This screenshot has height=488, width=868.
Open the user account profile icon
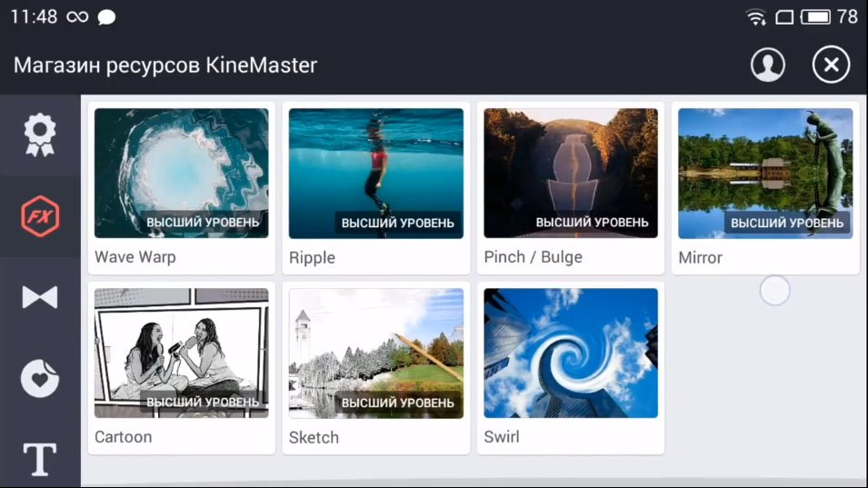click(768, 65)
